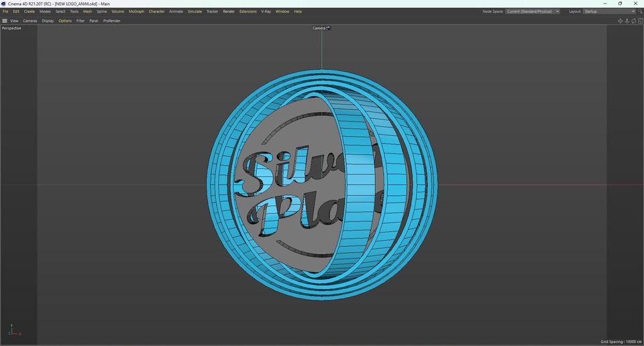644x346 pixels.
Task: Open the Select menu
Action: pyautogui.click(x=60, y=11)
